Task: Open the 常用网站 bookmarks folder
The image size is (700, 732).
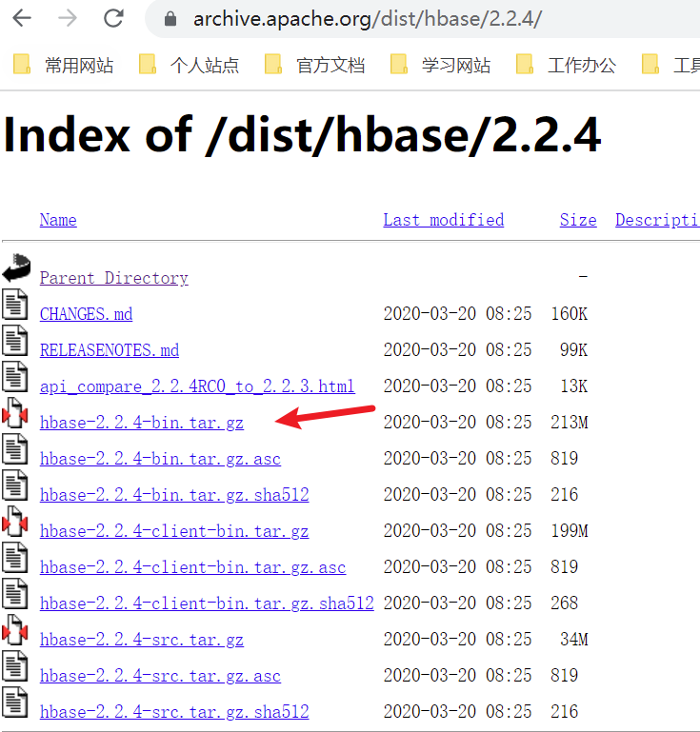Action: 64,65
